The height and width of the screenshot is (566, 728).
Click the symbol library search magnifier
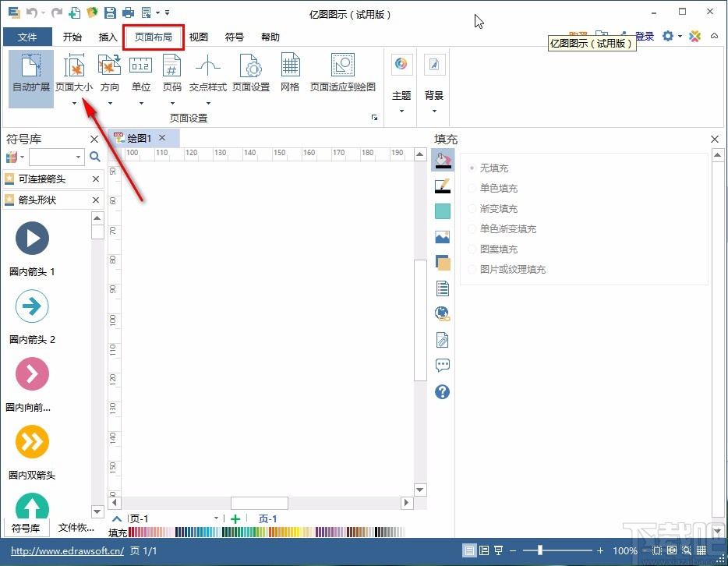(95, 157)
